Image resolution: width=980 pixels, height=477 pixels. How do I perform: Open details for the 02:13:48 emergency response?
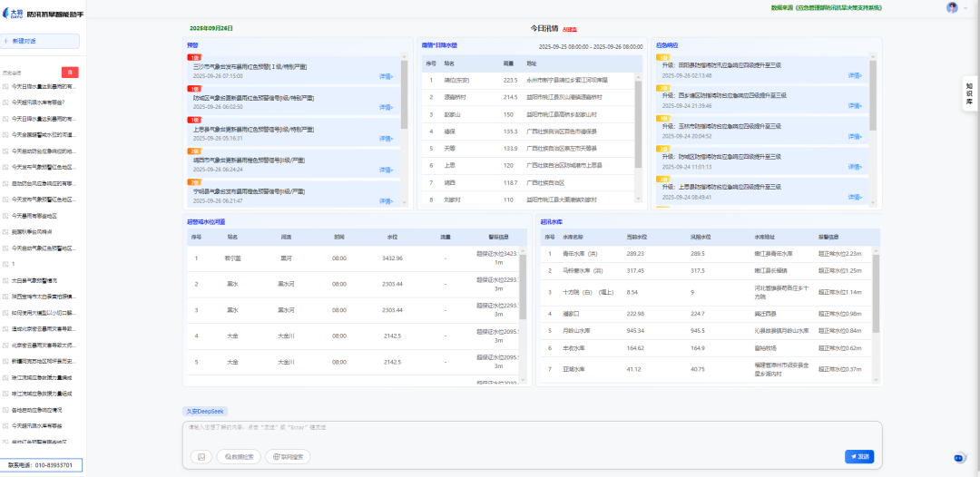click(x=855, y=75)
